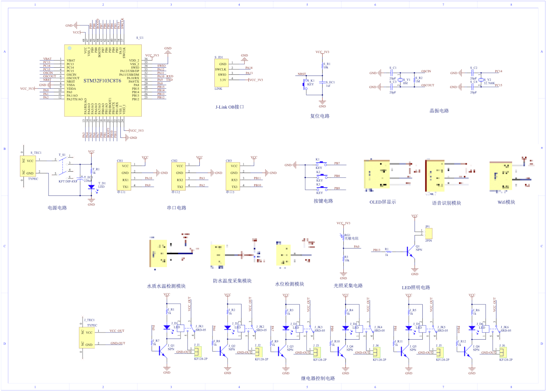Pick the S_R1 10k pull-up resistor

pyautogui.click(x=322, y=66)
